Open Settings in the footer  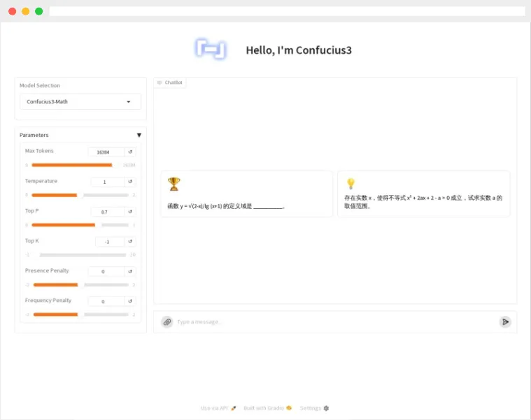point(314,408)
